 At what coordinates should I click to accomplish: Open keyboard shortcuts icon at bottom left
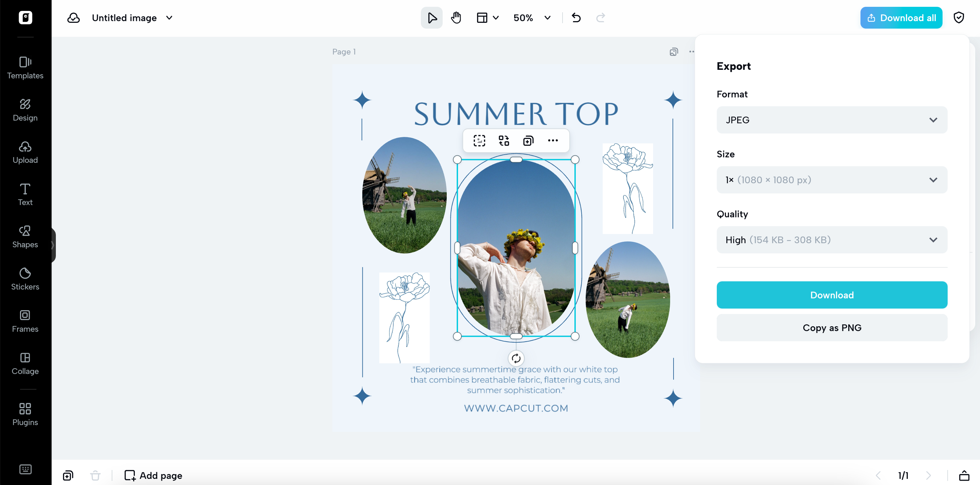tap(25, 469)
